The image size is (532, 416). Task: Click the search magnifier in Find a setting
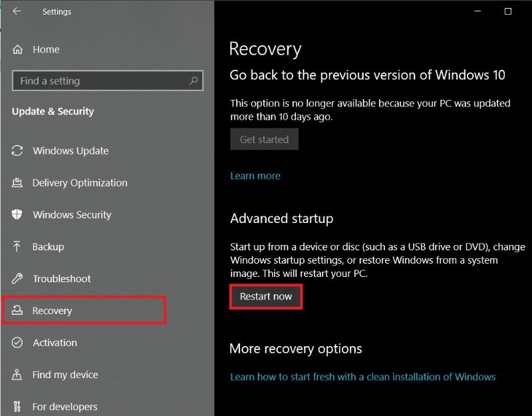pyautogui.click(x=194, y=81)
